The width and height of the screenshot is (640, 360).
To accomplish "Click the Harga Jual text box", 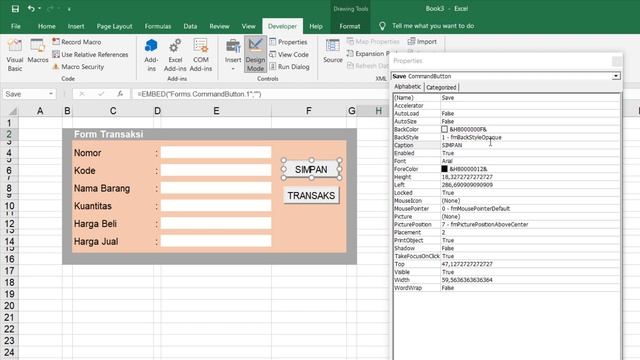I will [x=216, y=241].
